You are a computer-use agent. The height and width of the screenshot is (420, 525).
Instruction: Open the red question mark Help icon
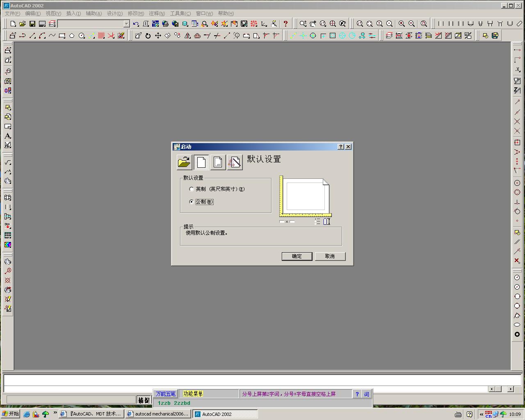pyautogui.click(x=285, y=24)
